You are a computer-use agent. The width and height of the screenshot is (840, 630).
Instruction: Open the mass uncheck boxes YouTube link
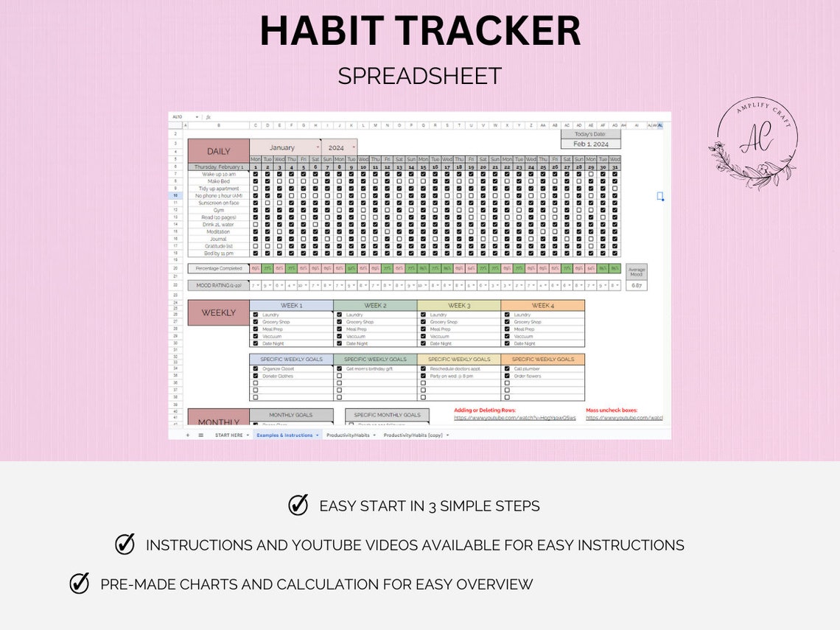pyautogui.click(x=626, y=416)
